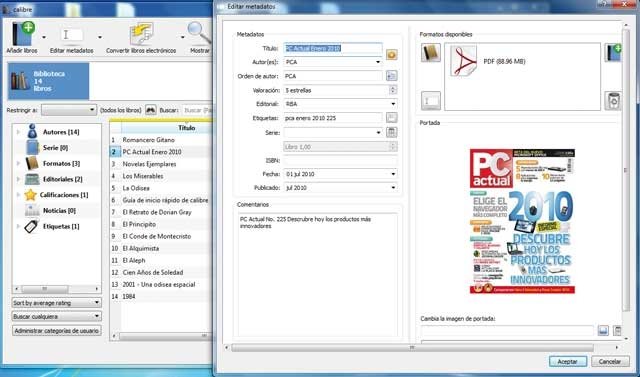Open the tag editor icon beside Etiquetas

391,118
